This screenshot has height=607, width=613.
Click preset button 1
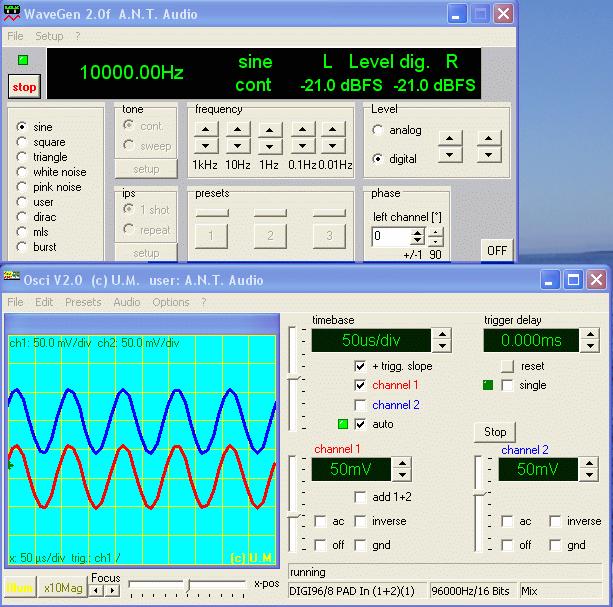[x=211, y=236]
